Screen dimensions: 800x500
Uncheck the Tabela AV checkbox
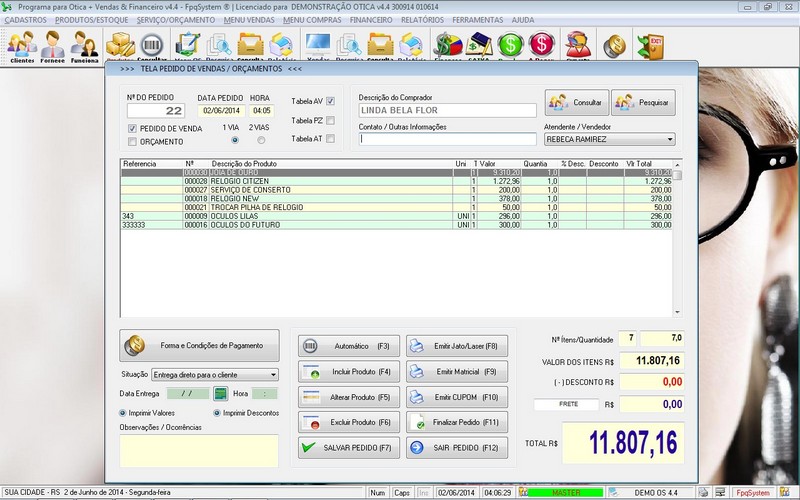[x=330, y=101]
